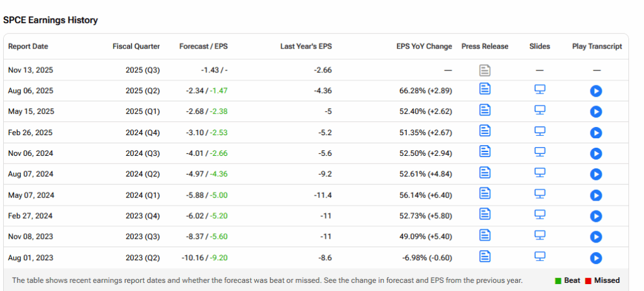The width and height of the screenshot is (644, 291).
Task: Open slides for 2024 (Q3) earnings
Action: click(540, 152)
